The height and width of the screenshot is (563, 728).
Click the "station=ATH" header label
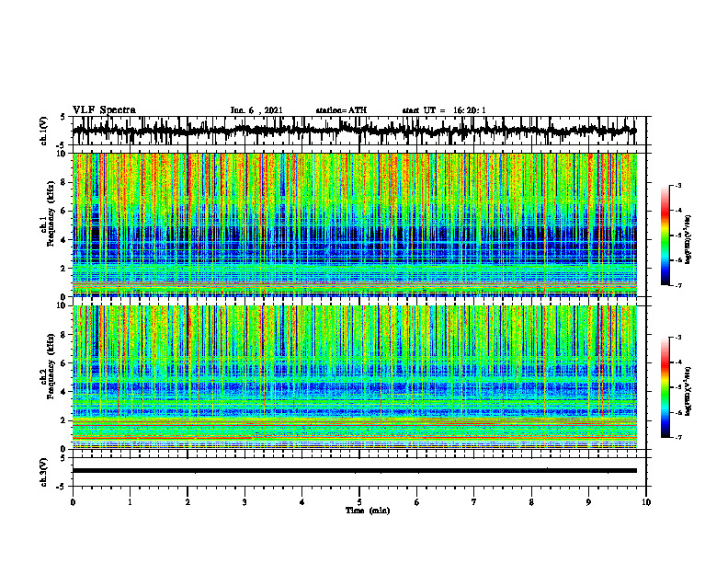[341, 110]
